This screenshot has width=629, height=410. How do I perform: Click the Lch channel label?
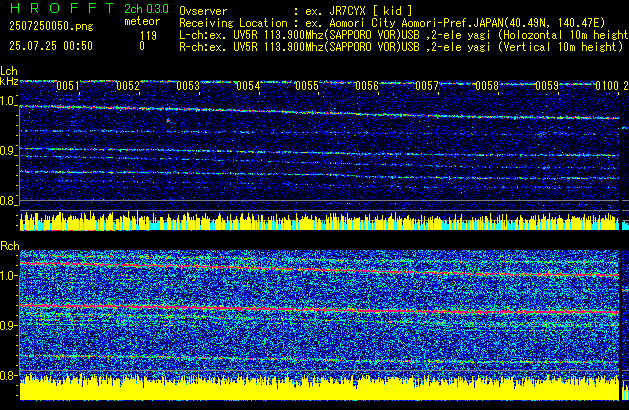pos(9,71)
